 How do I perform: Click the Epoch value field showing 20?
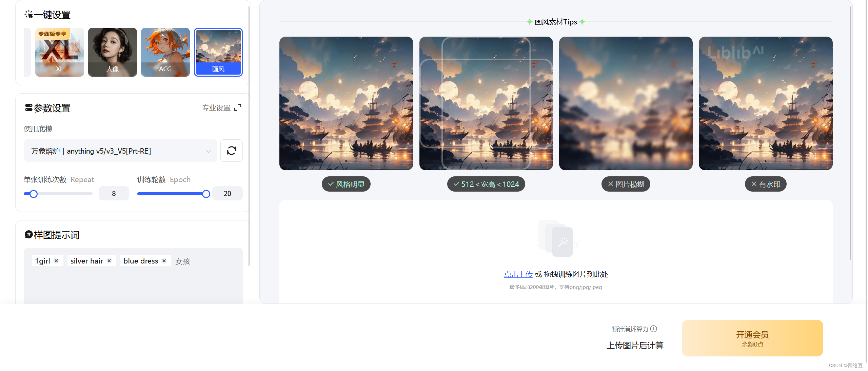pos(227,193)
